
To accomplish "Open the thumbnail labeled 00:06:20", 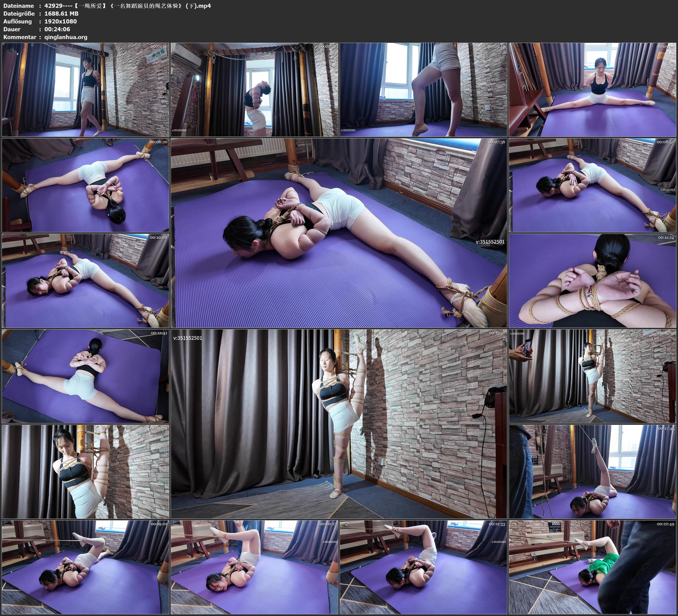I will tap(85, 185).
